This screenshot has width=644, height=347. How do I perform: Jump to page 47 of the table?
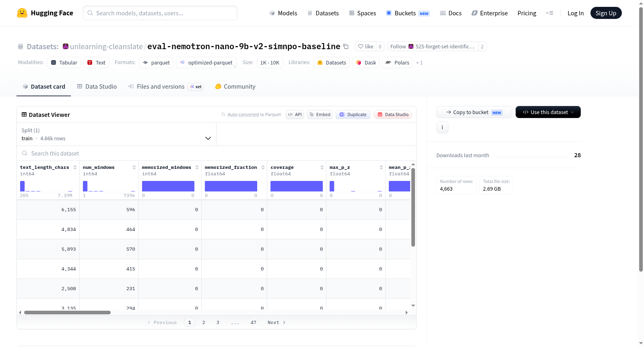254,322
